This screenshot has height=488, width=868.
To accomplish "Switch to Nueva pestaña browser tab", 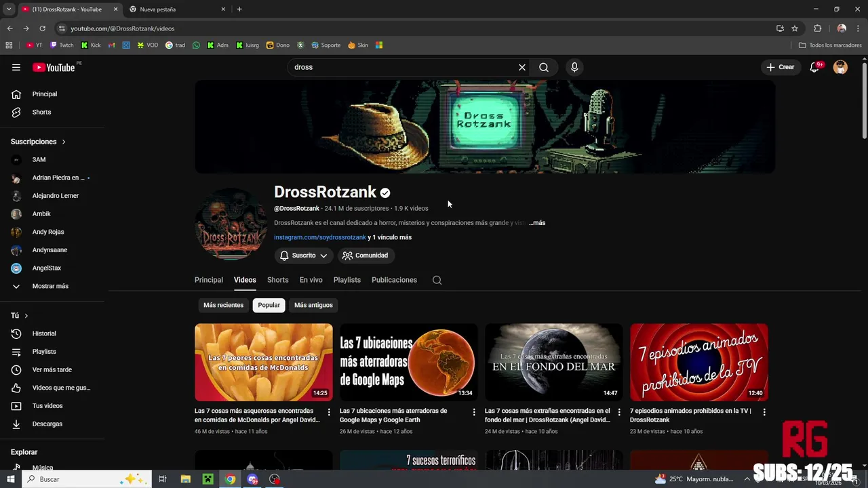I will (177, 9).
